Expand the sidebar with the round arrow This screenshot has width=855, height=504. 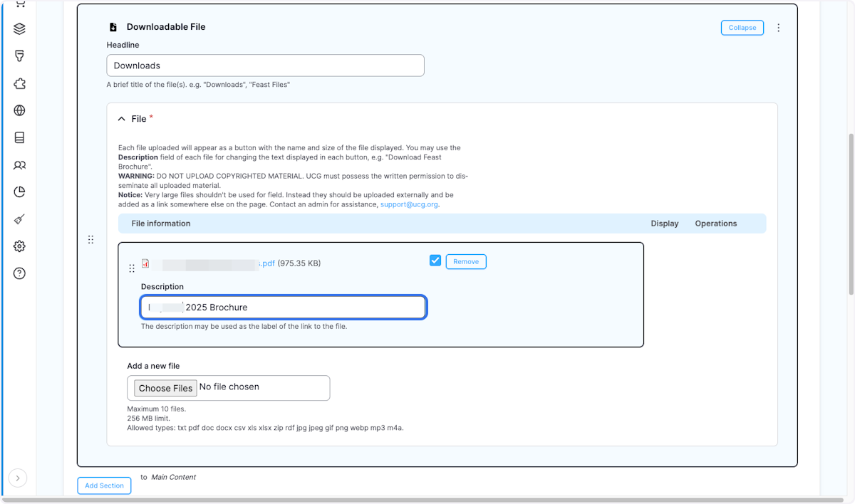[18, 478]
